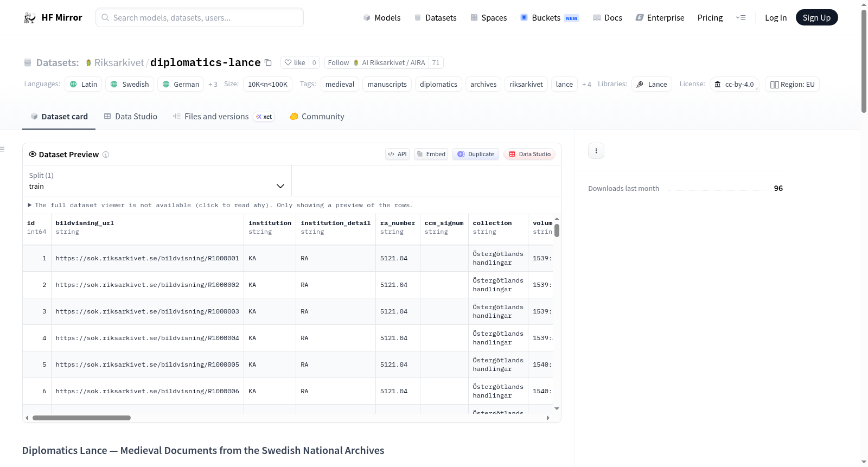Click the like count 0
The height and width of the screenshot is (467, 868).
[314, 62]
